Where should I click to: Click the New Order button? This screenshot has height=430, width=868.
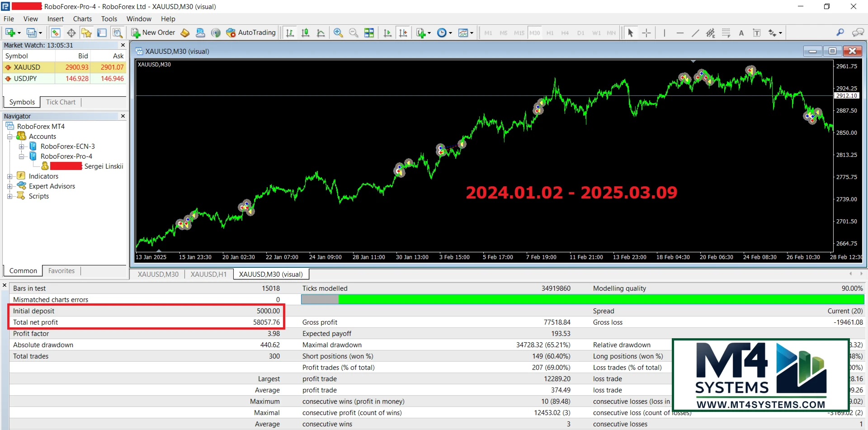(x=153, y=33)
